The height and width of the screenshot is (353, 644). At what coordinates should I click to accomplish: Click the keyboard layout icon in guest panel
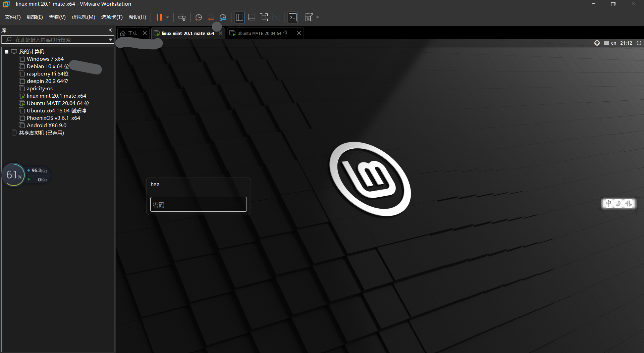tap(606, 43)
